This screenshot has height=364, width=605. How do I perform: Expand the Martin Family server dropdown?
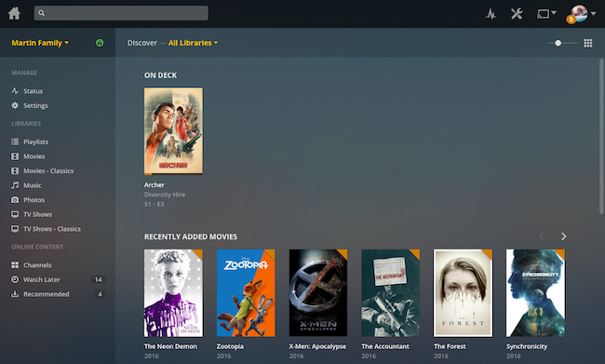pyautogui.click(x=40, y=43)
